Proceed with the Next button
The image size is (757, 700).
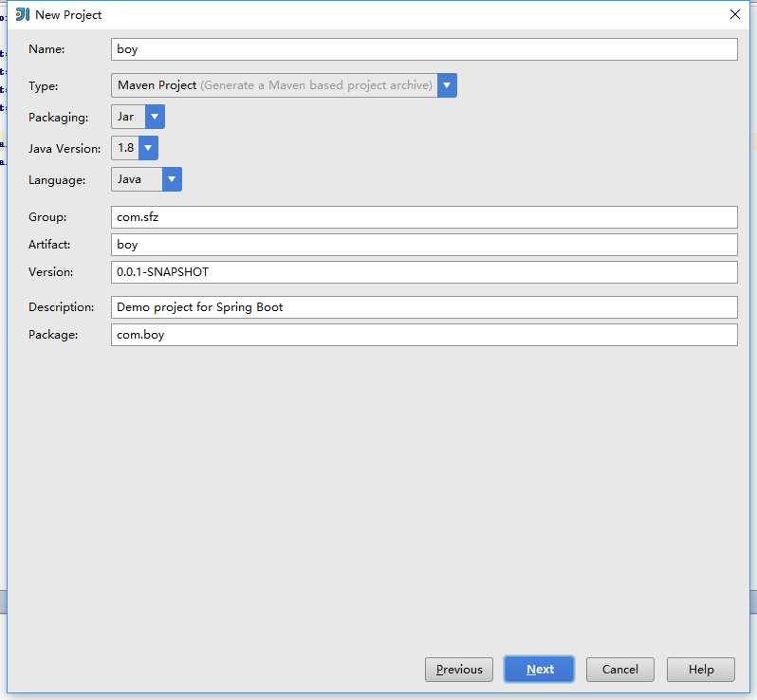coord(539,670)
